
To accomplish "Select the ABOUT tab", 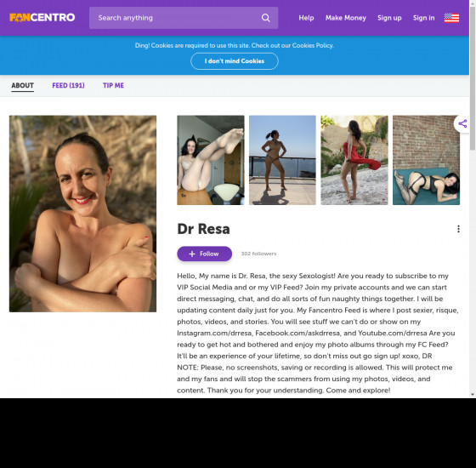I will pyautogui.click(x=22, y=86).
